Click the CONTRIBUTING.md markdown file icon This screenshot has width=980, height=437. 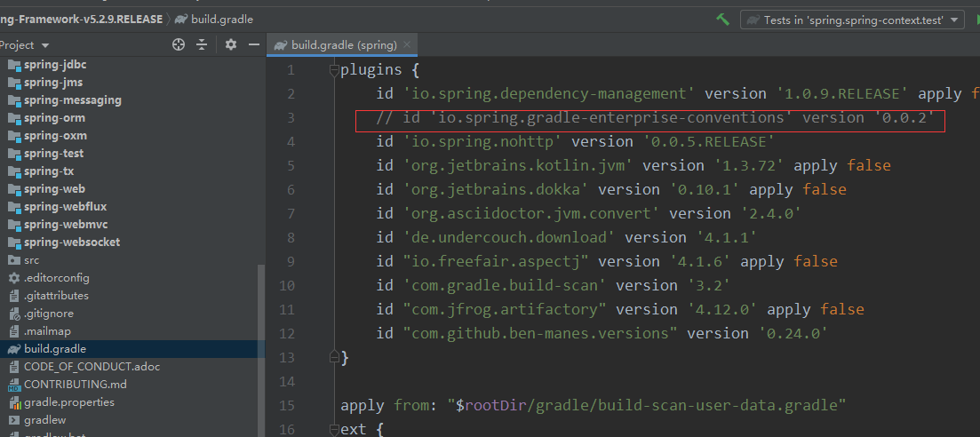[13, 385]
